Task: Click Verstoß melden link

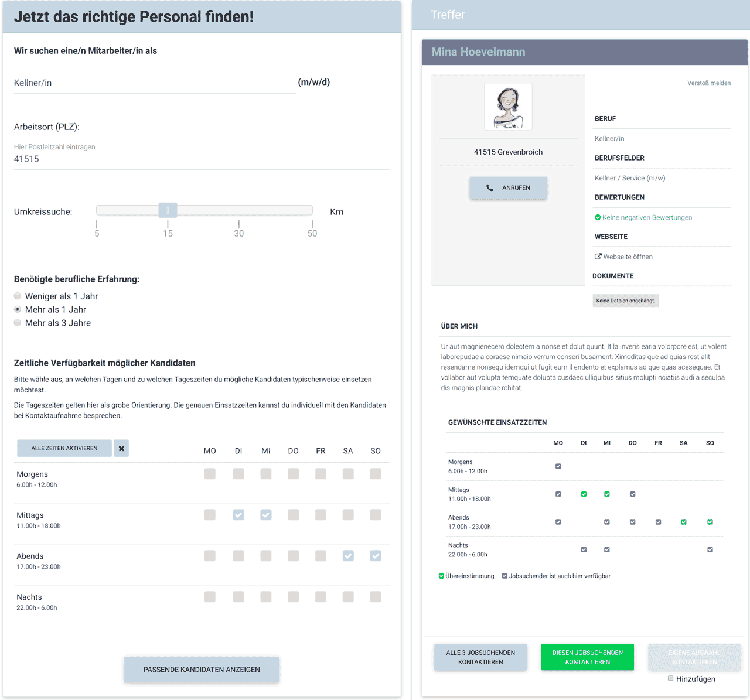Action: click(709, 83)
